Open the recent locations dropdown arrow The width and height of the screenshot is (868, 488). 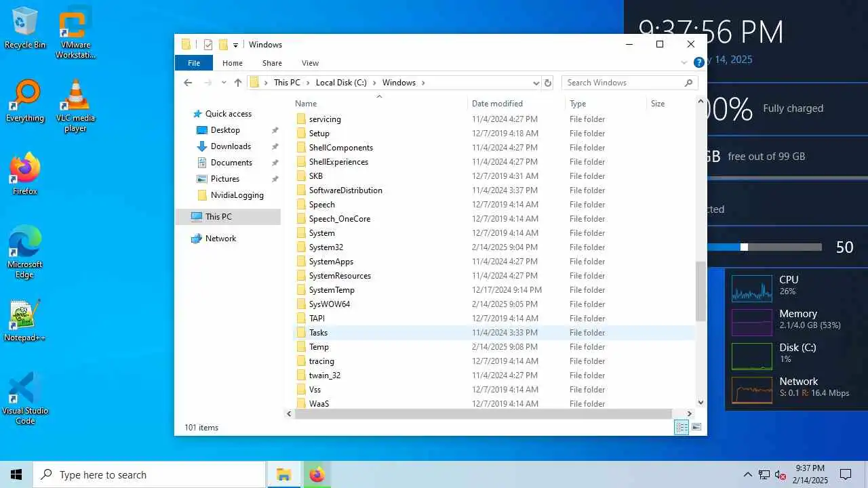tap(224, 83)
